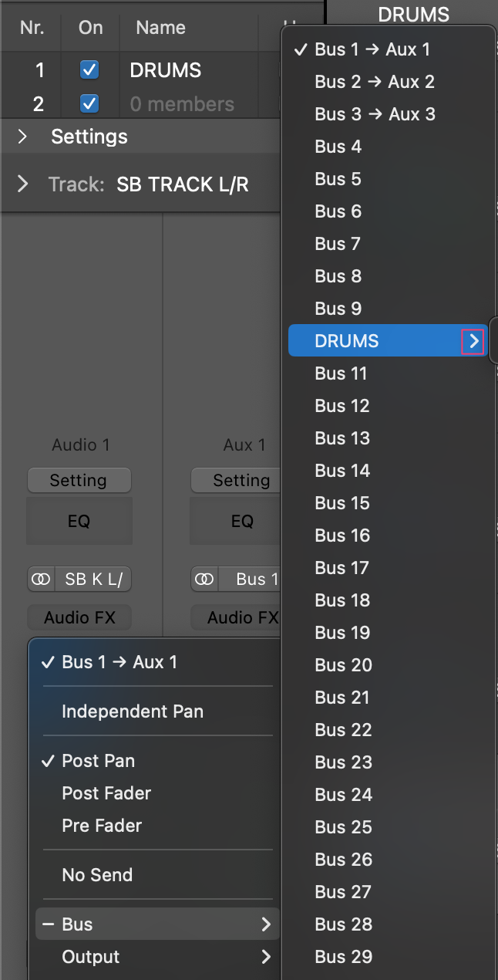Choose Bus 15 from the bus list
Image resolution: width=498 pixels, height=980 pixels.
342,503
